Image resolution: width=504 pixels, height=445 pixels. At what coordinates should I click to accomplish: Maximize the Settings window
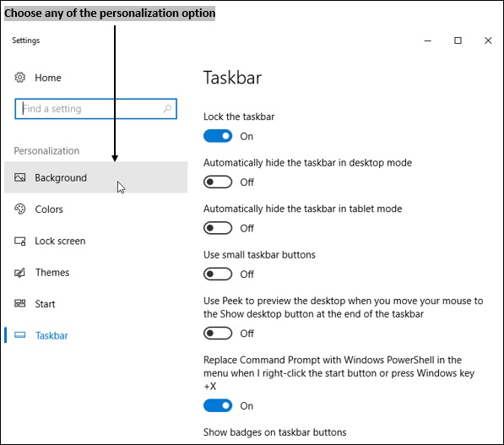tap(458, 41)
